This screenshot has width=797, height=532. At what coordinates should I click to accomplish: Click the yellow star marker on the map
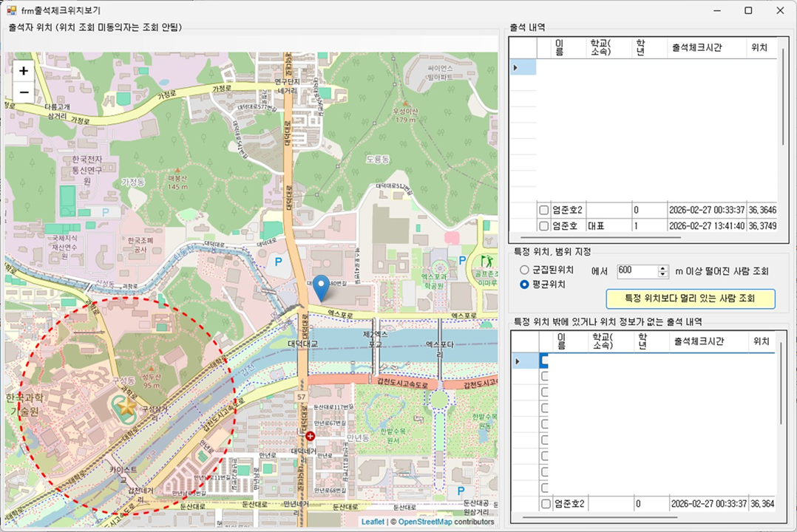point(127,406)
